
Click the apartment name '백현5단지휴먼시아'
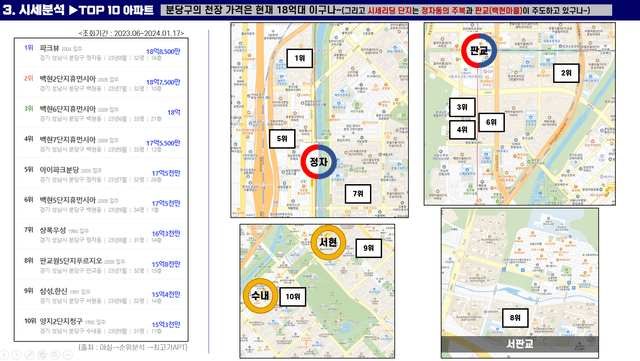click(67, 200)
